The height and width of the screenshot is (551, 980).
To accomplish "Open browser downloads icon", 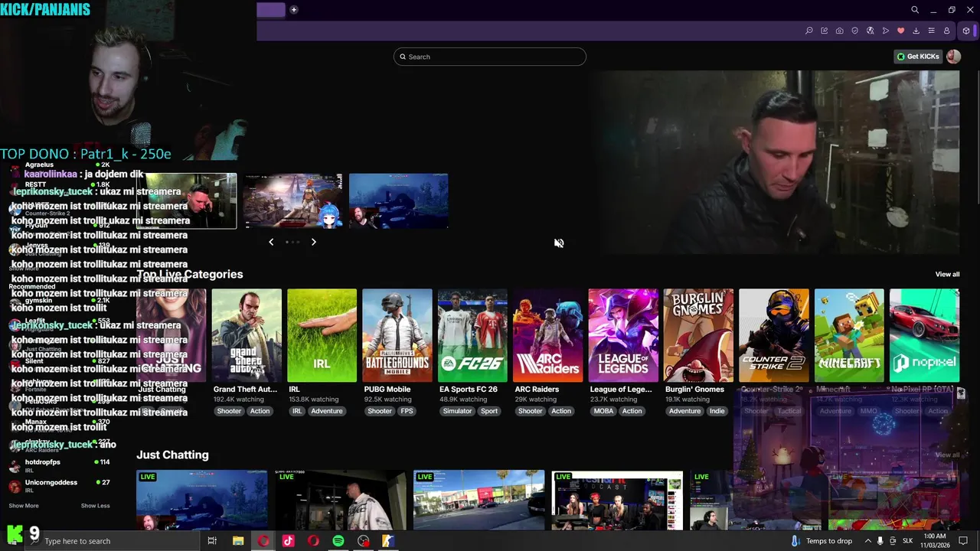I will 916,31.
